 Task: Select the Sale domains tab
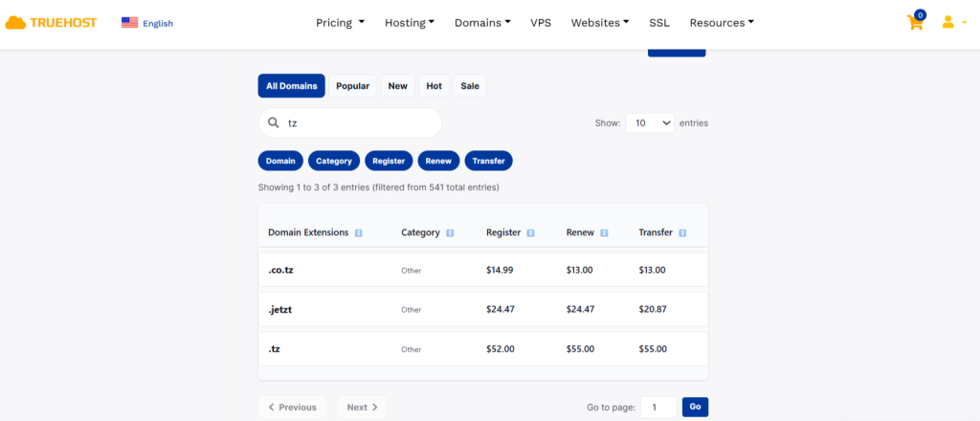click(x=470, y=86)
